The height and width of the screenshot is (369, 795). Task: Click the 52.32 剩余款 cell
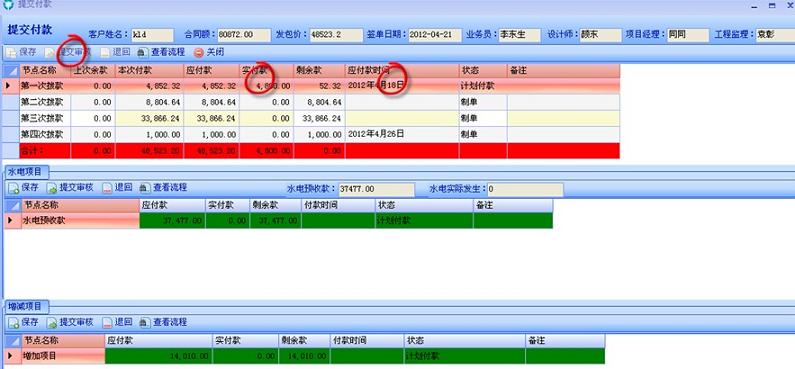pos(319,86)
